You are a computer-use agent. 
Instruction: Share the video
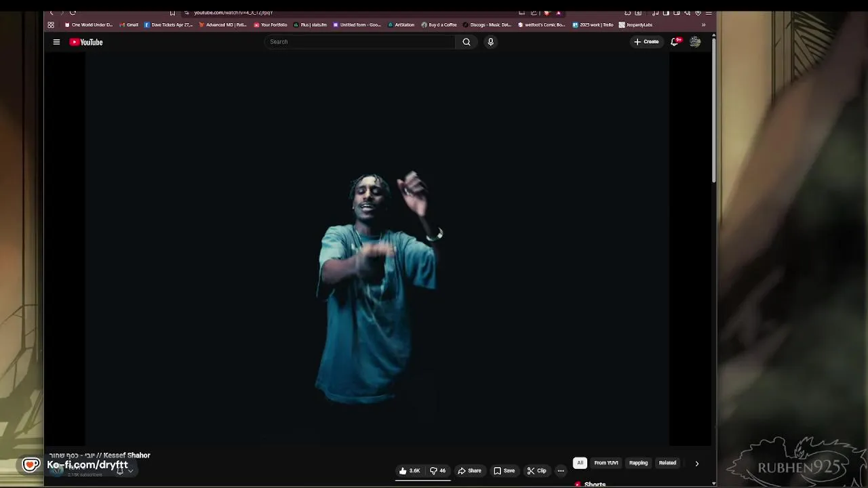tap(469, 470)
